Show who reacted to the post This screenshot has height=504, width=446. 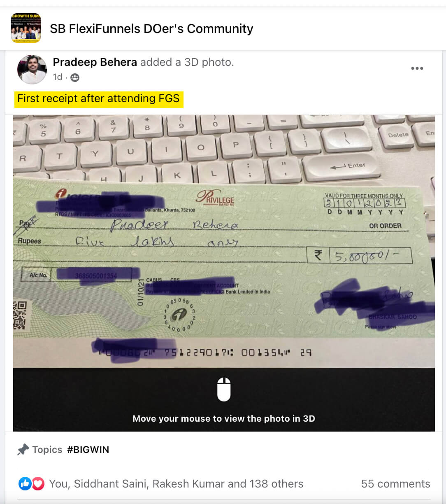(176, 484)
